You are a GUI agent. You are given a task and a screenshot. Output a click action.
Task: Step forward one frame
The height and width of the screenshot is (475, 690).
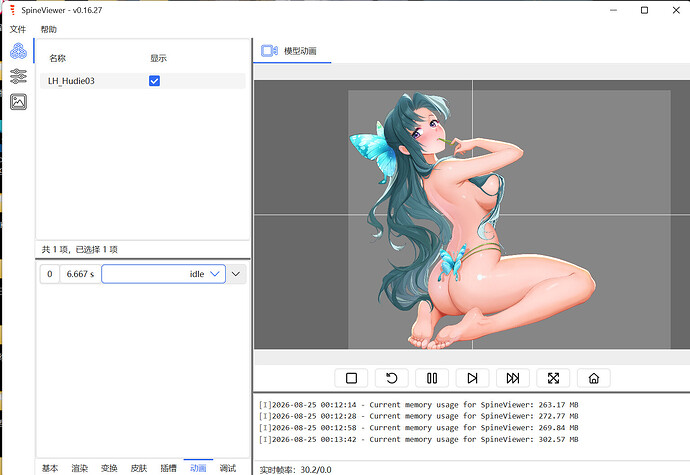coord(473,378)
